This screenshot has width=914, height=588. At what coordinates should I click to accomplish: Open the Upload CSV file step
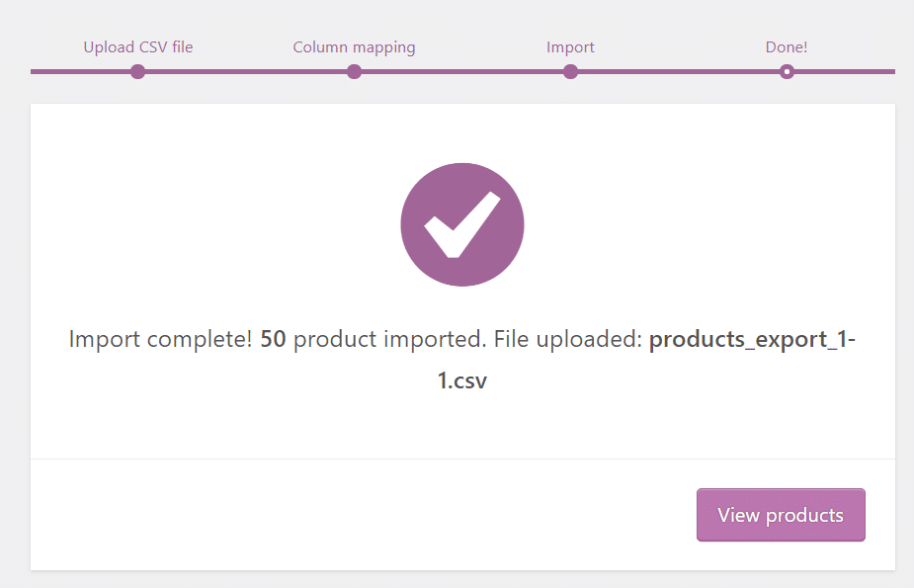pos(137,46)
